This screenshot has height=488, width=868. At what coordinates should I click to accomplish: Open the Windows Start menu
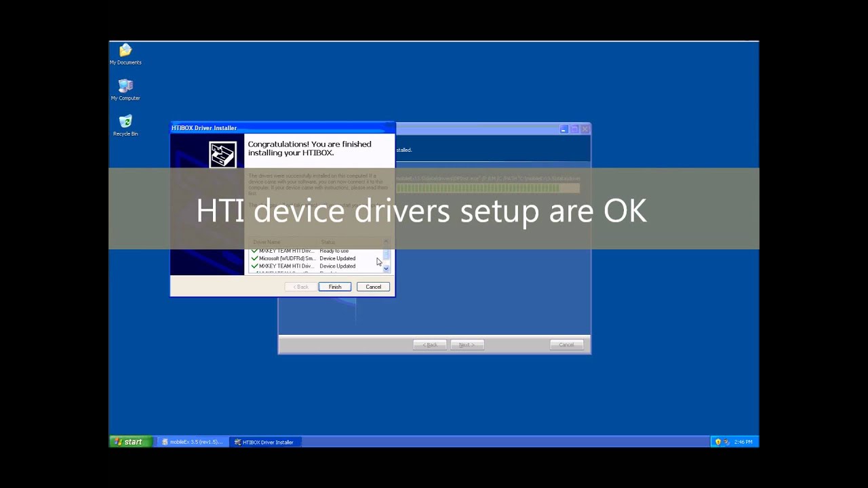pos(130,442)
